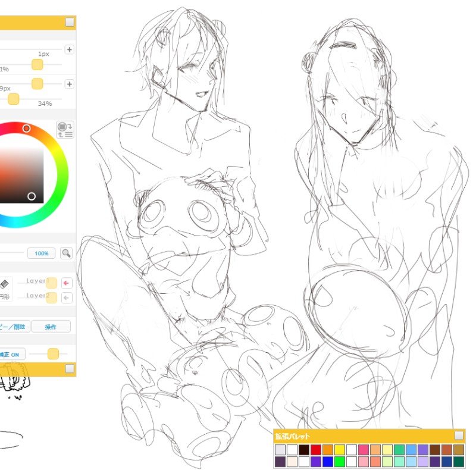476x470 pixels.
Task: Click the color palette swap icon
Action: pos(65,130)
